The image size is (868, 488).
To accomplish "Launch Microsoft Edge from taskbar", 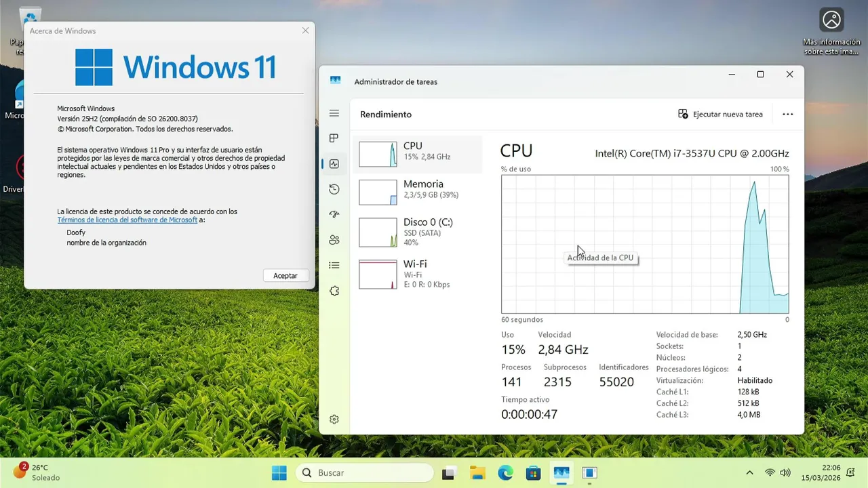I will coord(505,473).
